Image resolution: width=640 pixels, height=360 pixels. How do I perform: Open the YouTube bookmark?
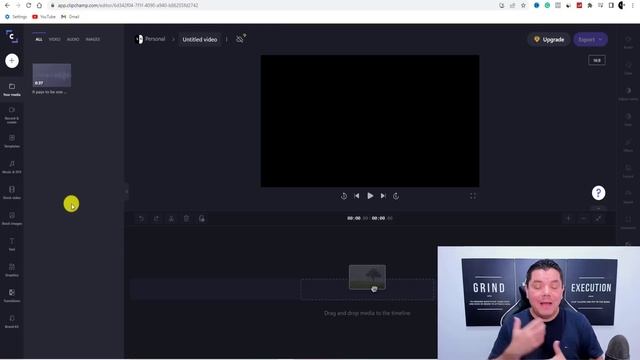pyautogui.click(x=44, y=17)
